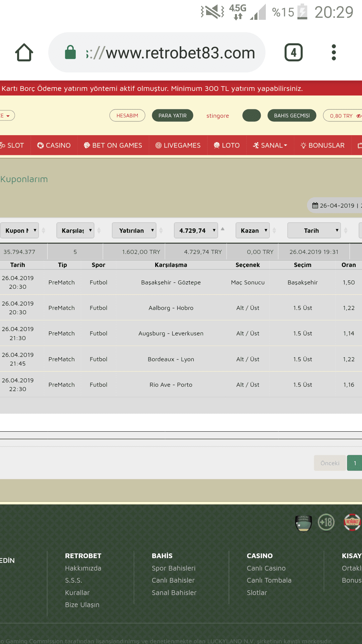Go to page 1 in pagination

(x=355, y=463)
